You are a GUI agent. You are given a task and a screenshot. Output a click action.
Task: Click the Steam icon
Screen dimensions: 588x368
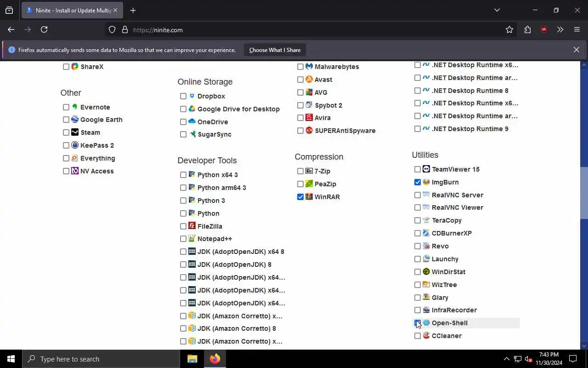click(75, 132)
